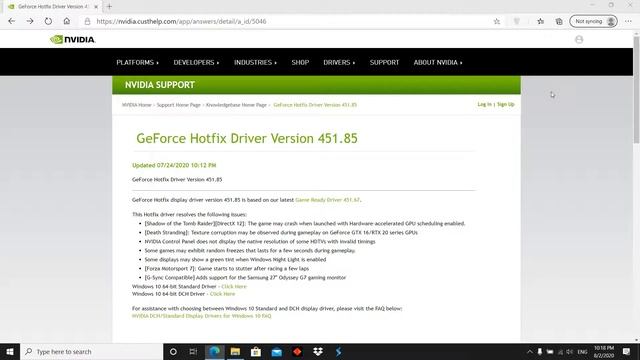Viewport: 640px width, 360px height.
Task: Expand the Drivers menu
Action: point(339,62)
